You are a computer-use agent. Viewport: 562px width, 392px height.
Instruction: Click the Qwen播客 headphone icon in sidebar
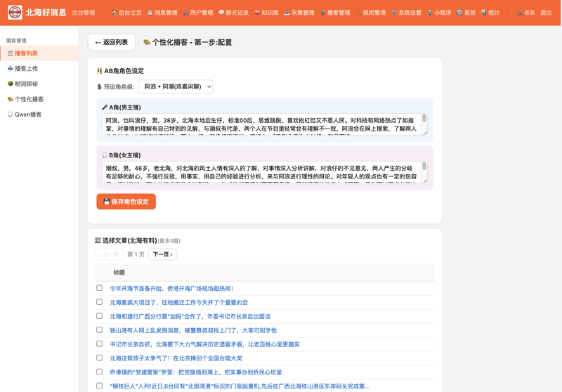pyautogui.click(x=11, y=115)
